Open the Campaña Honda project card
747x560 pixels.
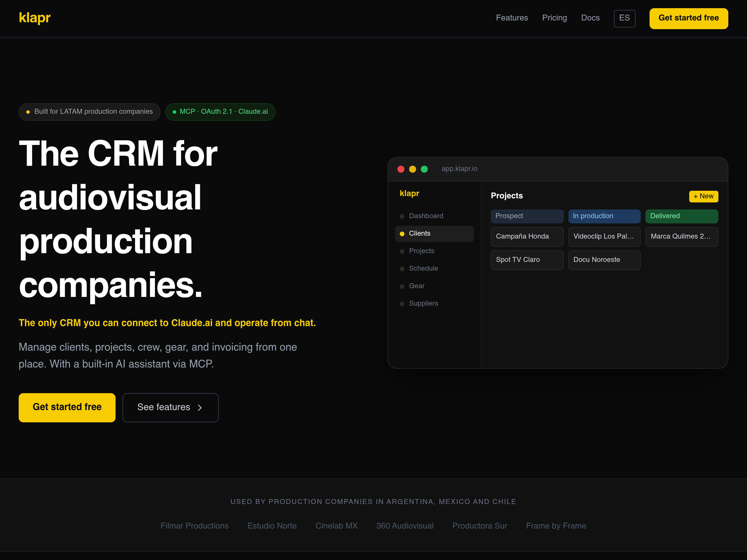coord(527,237)
